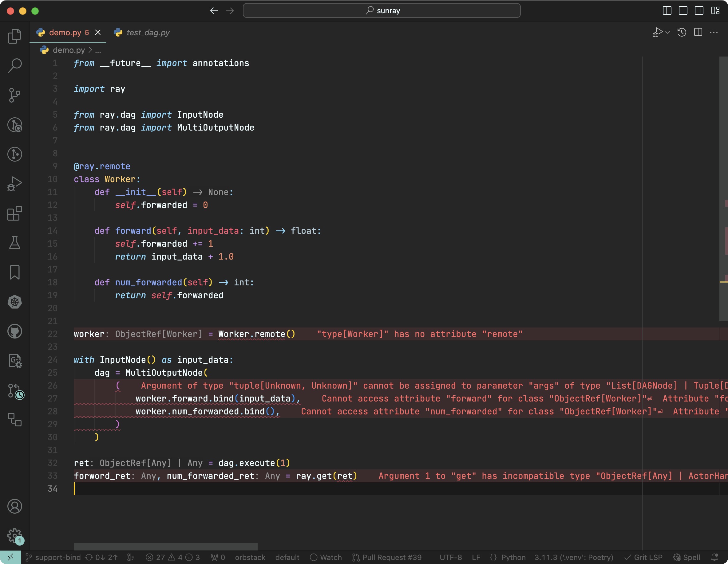Open the support-bind branch picker
Screen dimensions: 728x564
53,557
